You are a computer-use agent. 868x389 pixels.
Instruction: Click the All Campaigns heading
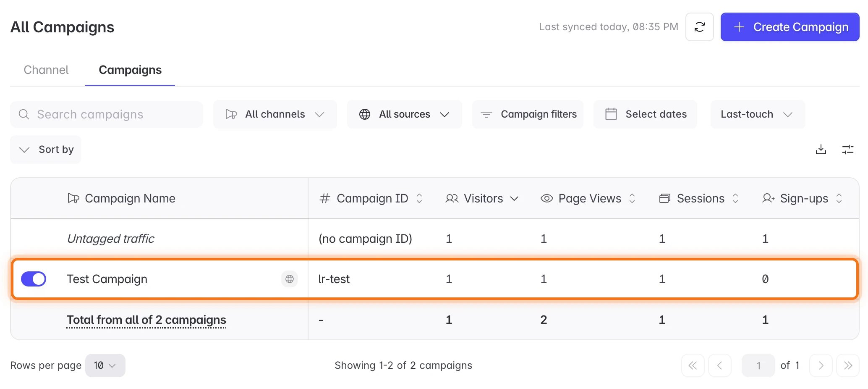[x=62, y=27]
